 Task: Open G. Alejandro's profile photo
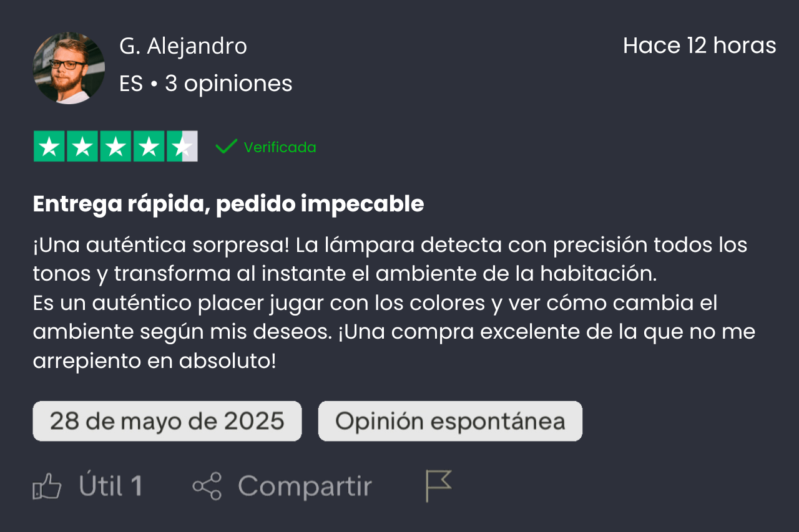click(69, 68)
